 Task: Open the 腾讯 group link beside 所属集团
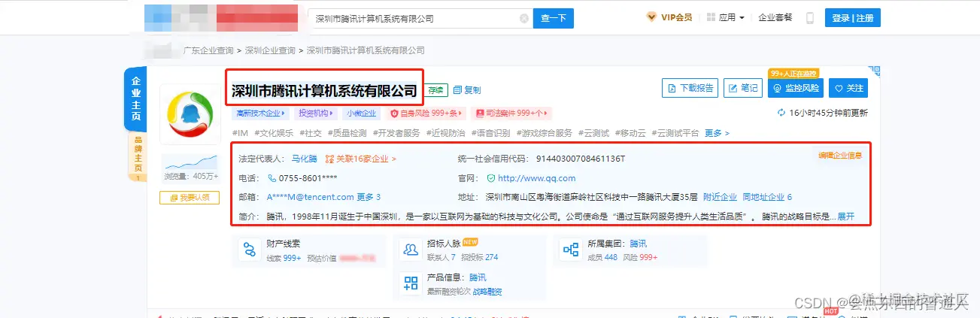pyautogui.click(x=638, y=244)
